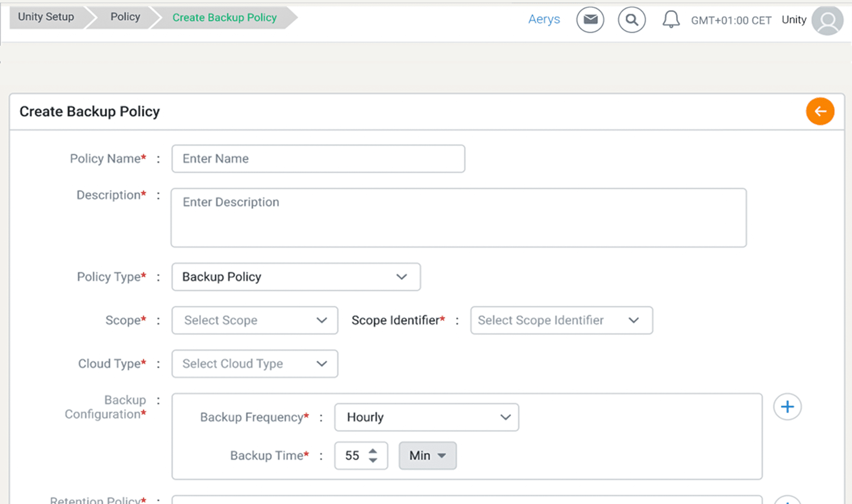852x504 pixels.
Task: Go to Unity Setup breadcrumb
Action: [46, 17]
